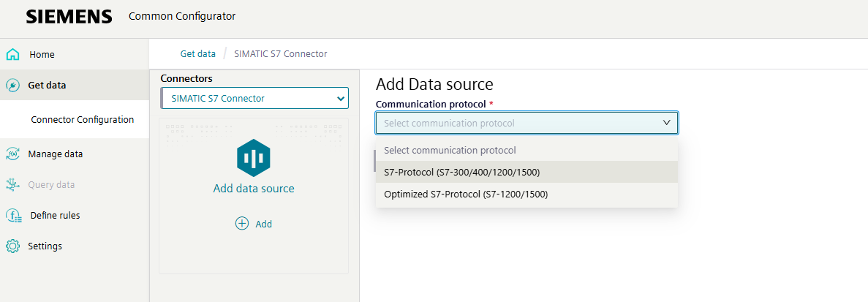
Task: Click the Home house icon
Action: (12, 55)
